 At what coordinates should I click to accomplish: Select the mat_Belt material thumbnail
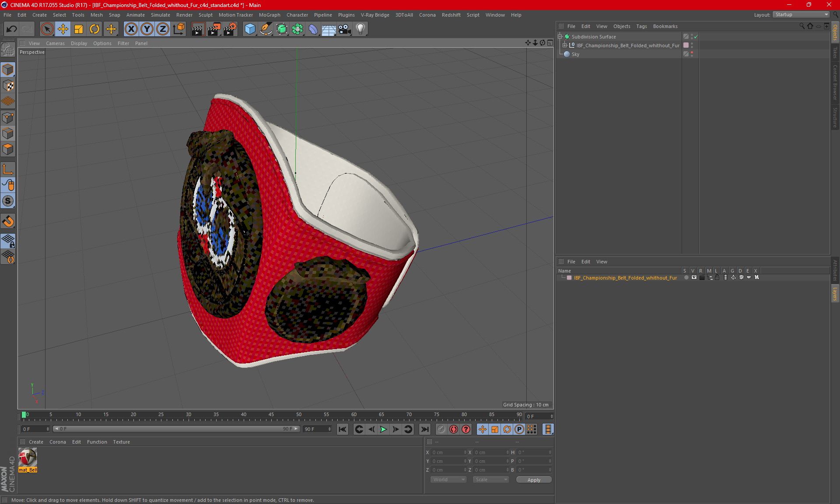point(28,458)
